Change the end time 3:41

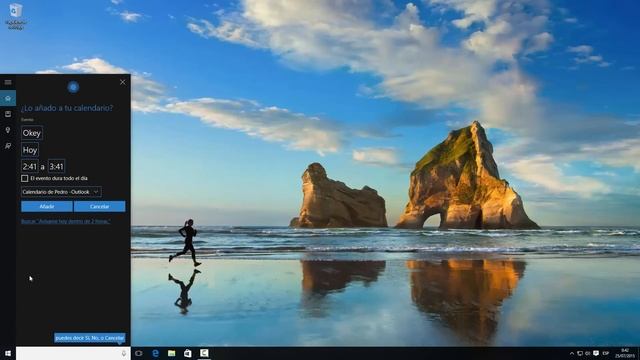[x=56, y=166]
